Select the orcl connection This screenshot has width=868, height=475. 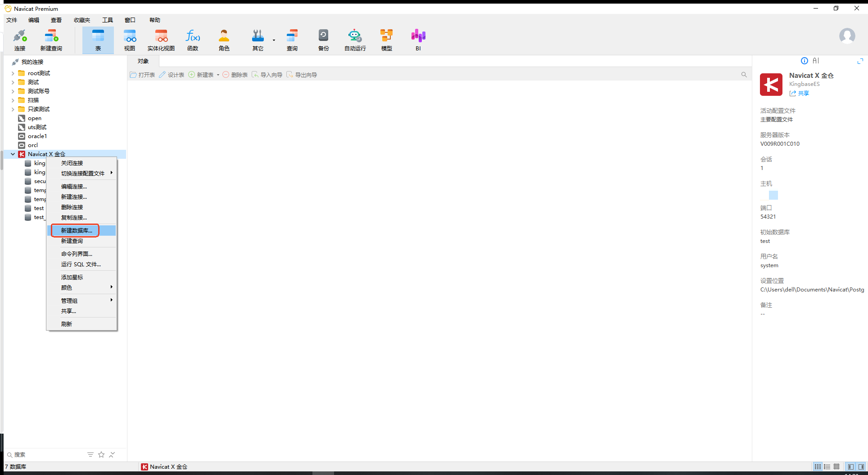[33, 145]
